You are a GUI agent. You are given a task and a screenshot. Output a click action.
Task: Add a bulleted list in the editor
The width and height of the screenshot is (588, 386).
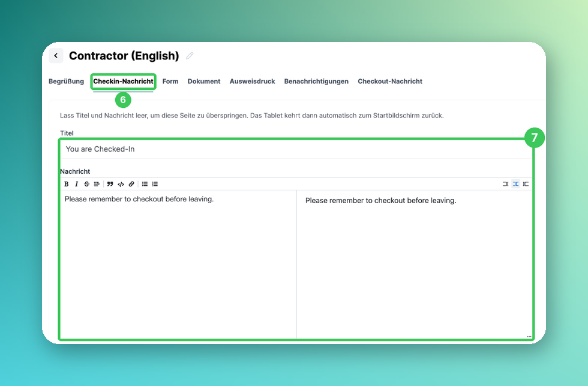pyautogui.click(x=145, y=184)
